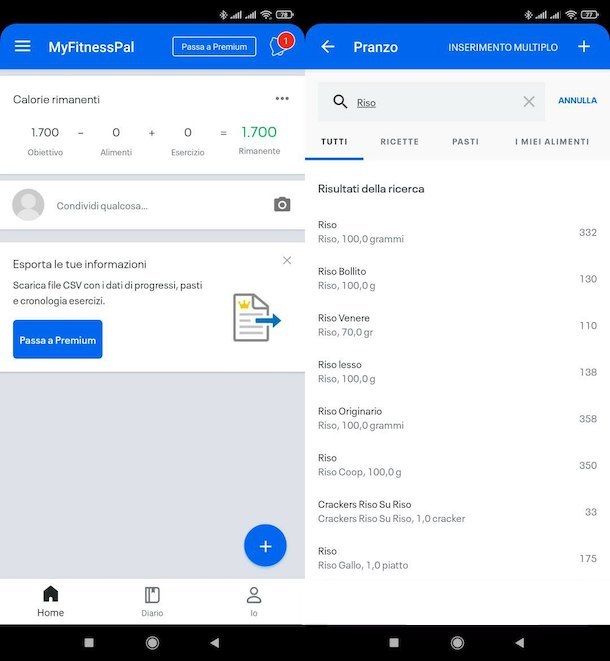The image size is (610, 661).
Task: Tap the floating blue plus button
Action: [x=265, y=546]
